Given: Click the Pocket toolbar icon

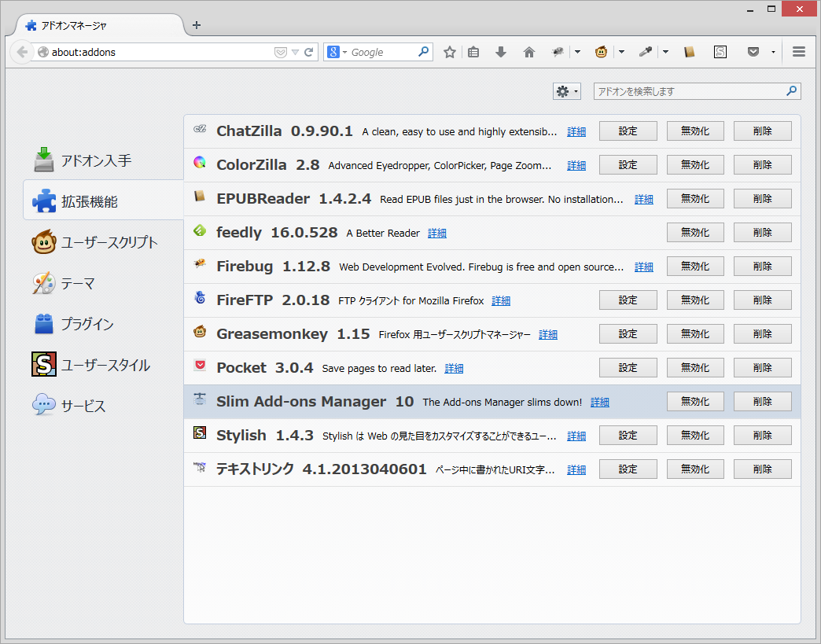Looking at the screenshot, I should (753, 52).
